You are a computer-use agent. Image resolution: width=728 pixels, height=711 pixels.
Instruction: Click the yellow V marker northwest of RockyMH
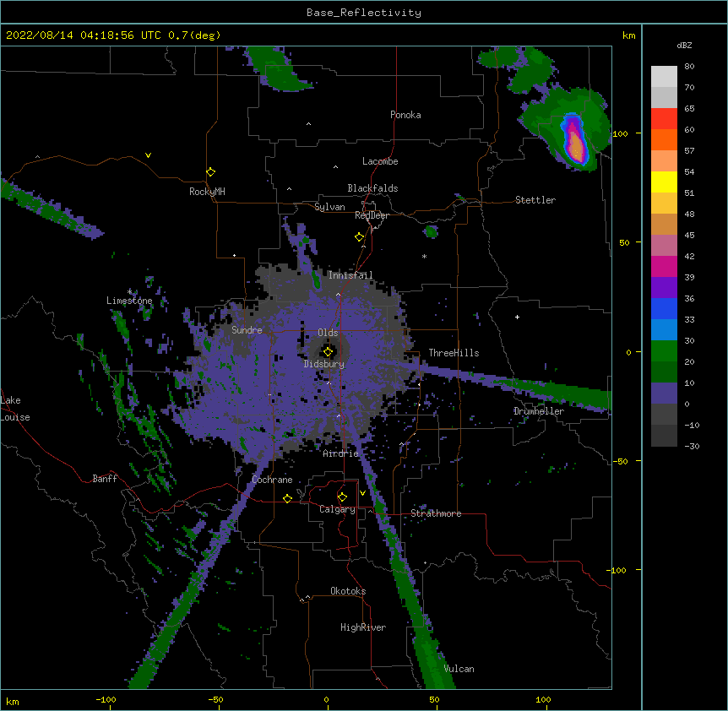coord(148,155)
